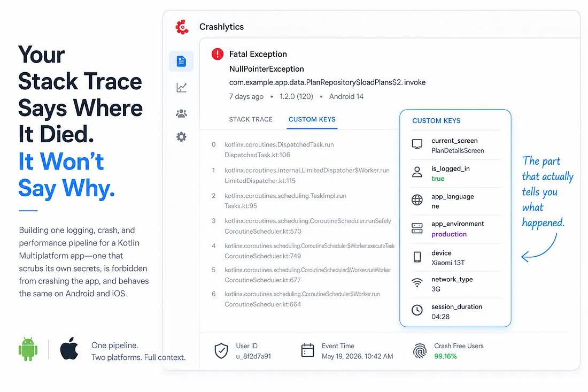The image size is (588, 392).
Task: Click the version 1.2.0 (120) label
Action: 296,96
